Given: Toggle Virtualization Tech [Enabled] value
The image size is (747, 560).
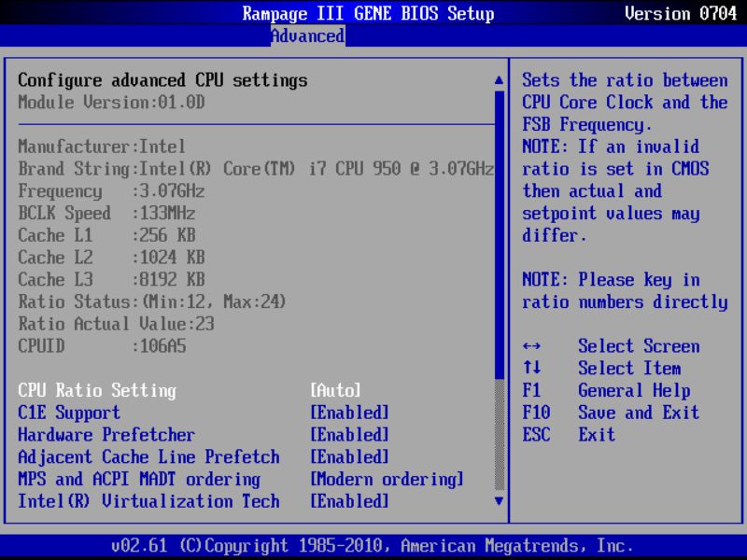Looking at the screenshot, I should coord(349,501).
